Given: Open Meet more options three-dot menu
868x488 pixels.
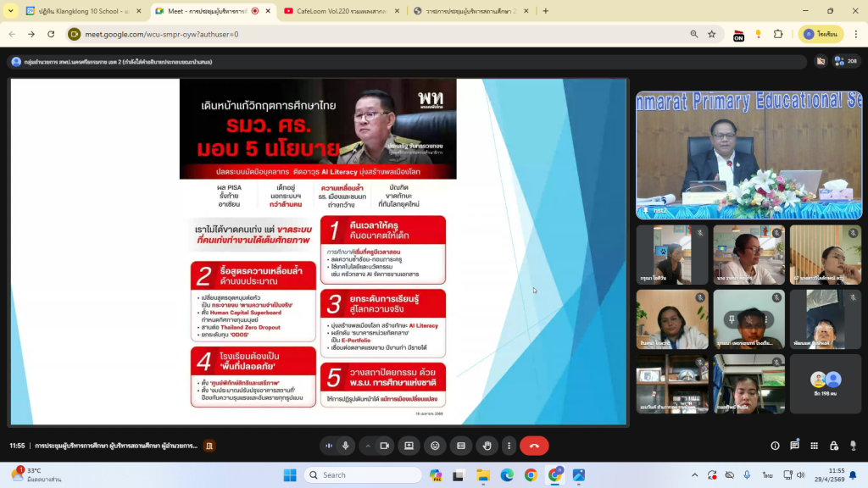Looking at the screenshot, I should coord(508,446).
